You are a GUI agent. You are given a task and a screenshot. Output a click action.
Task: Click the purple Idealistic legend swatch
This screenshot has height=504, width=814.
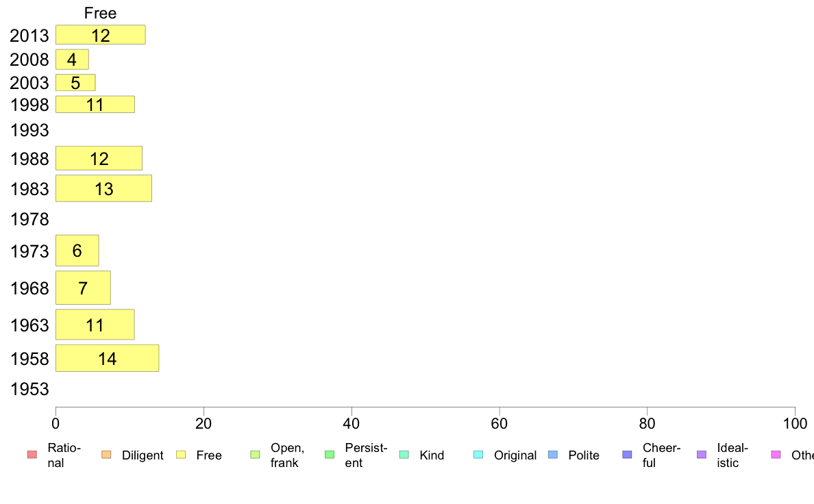coord(702,455)
